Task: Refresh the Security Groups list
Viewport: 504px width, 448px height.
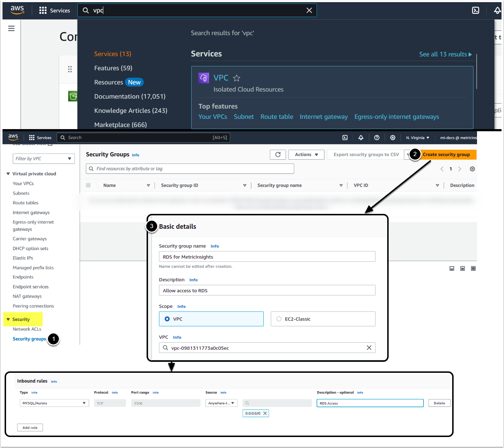Action: coord(278,155)
